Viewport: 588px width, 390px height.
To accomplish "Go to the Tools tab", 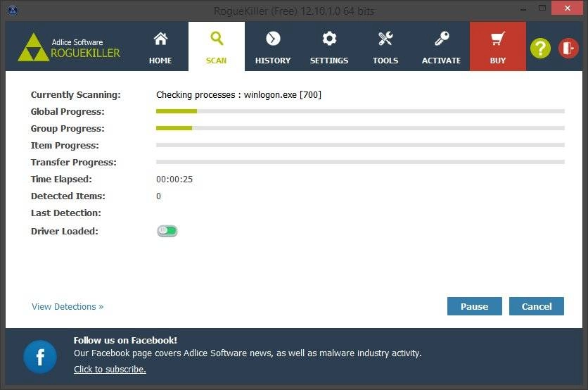I will point(385,46).
